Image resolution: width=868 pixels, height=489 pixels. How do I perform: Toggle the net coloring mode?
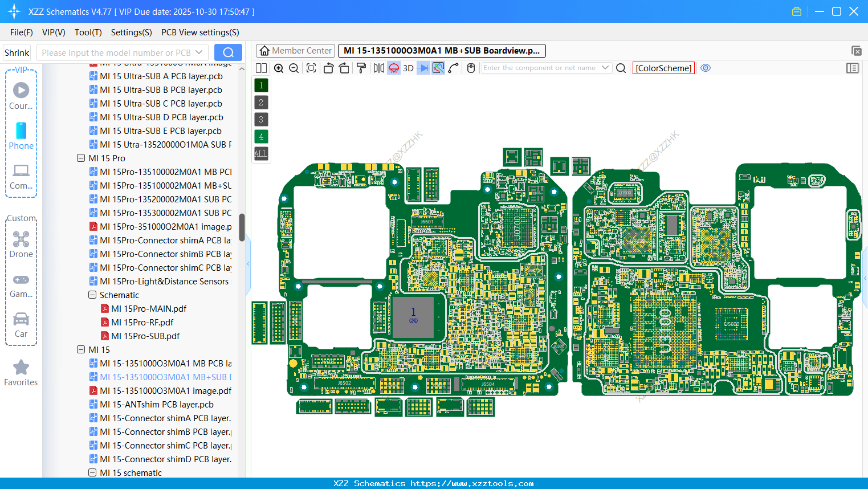(x=438, y=68)
